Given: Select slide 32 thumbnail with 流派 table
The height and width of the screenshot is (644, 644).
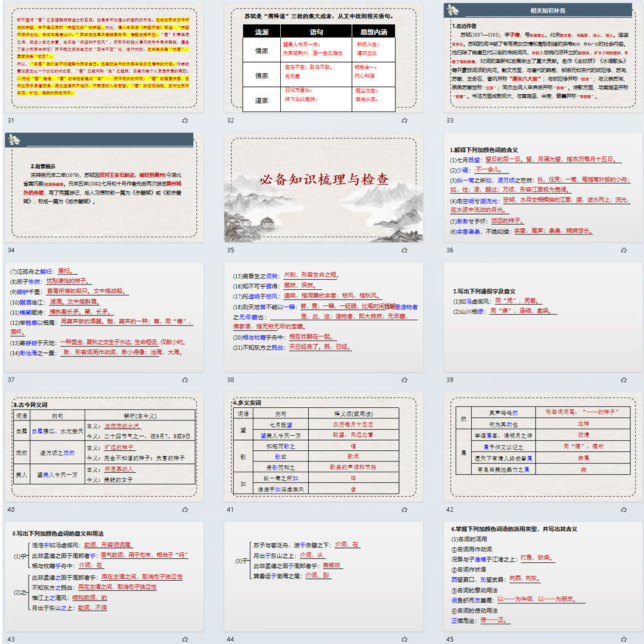Looking at the screenshot, I should (x=324, y=58).
